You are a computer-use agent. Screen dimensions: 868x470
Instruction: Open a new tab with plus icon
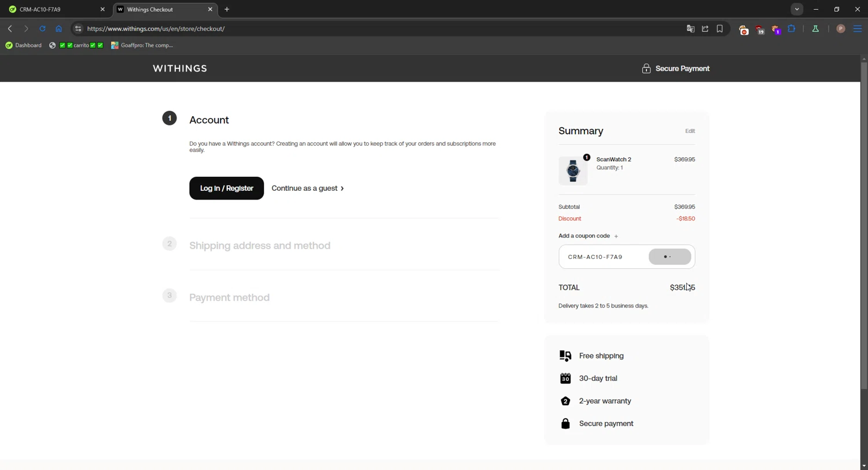point(227,10)
